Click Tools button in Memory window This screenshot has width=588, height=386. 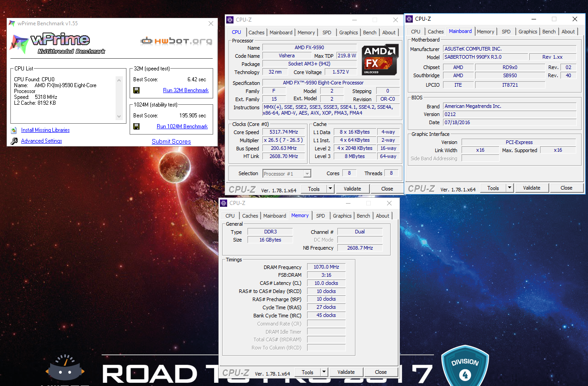(308, 372)
